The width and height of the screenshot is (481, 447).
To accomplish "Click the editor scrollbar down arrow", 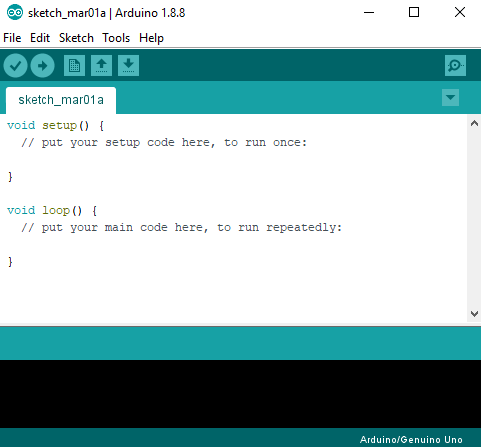I will [474, 314].
